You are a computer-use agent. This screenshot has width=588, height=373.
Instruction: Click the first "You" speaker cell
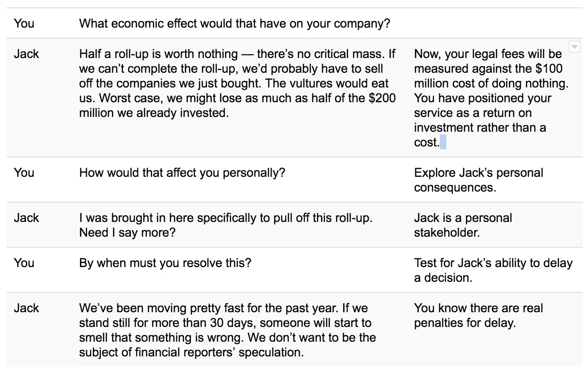(24, 23)
